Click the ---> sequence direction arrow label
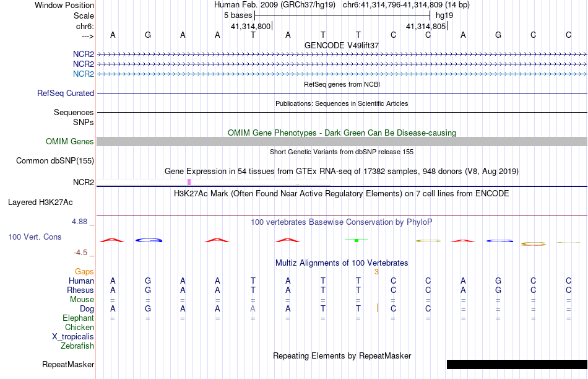588x379 pixels. coord(87,36)
